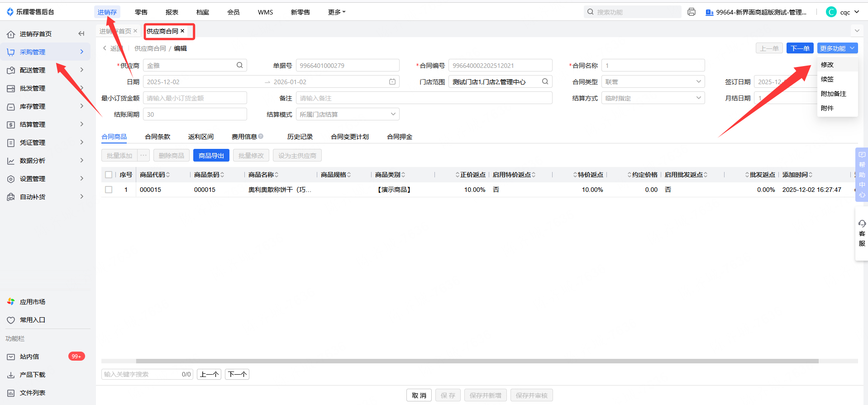This screenshot has width=868, height=405.
Task: Toggle the select-all checkbox in table header
Action: [109, 175]
